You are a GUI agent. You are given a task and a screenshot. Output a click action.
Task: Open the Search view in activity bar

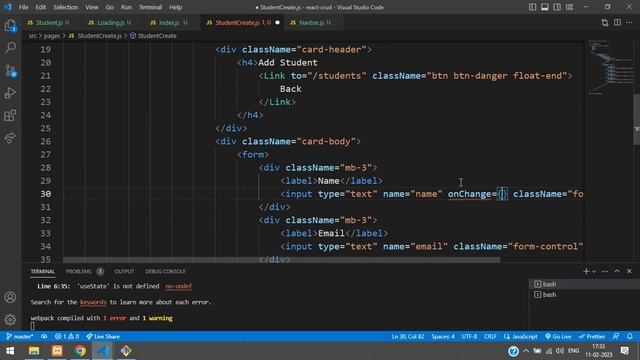point(10,47)
